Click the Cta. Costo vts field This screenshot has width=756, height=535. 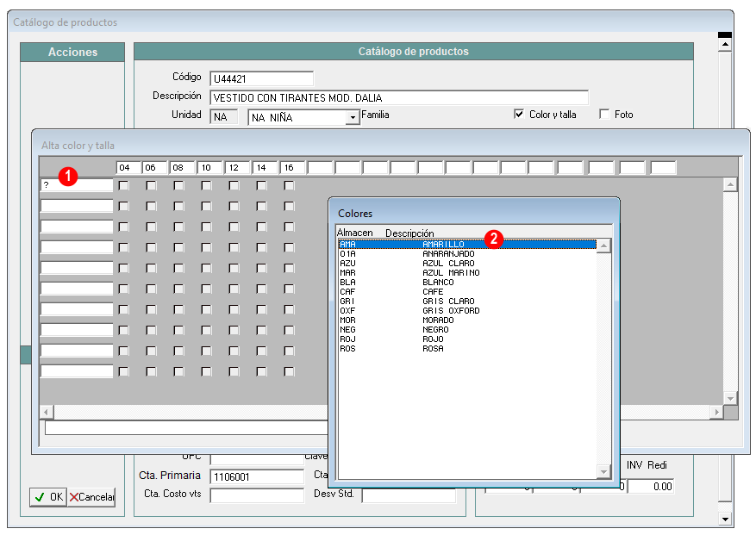coord(257,495)
